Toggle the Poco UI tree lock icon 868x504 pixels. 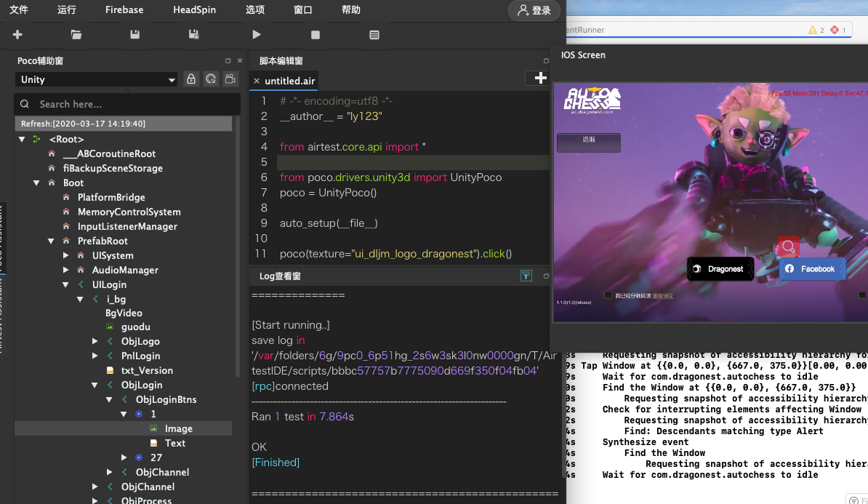tap(191, 79)
